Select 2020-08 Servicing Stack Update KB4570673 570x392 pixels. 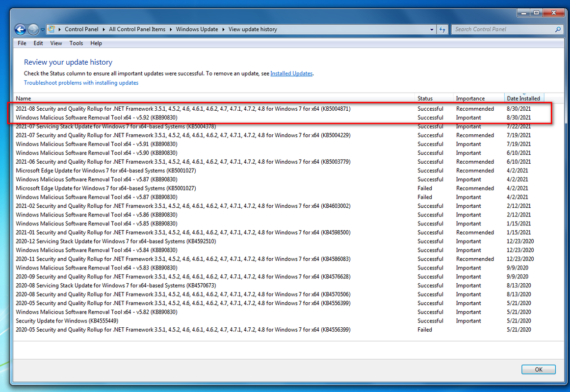[x=279, y=285]
